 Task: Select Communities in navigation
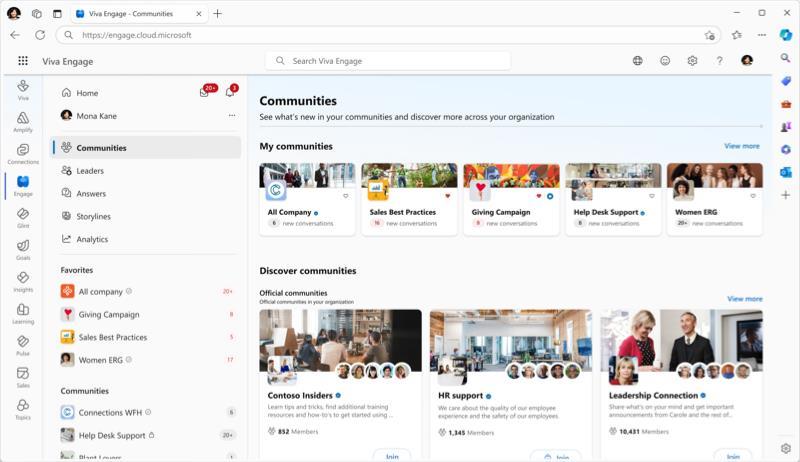(x=146, y=147)
